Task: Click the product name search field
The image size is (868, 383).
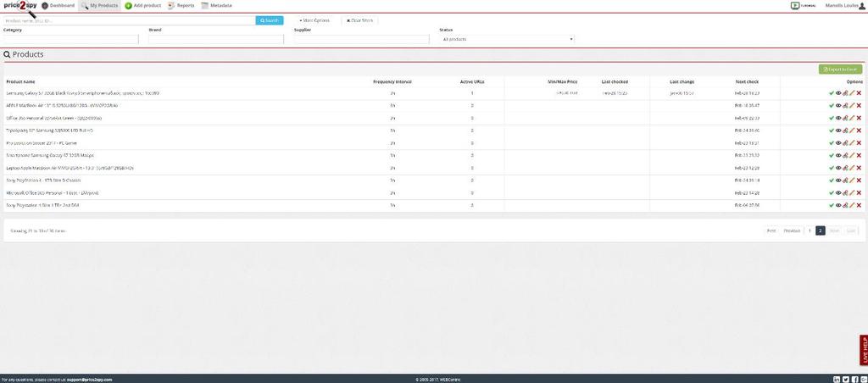Action: click(130, 20)
